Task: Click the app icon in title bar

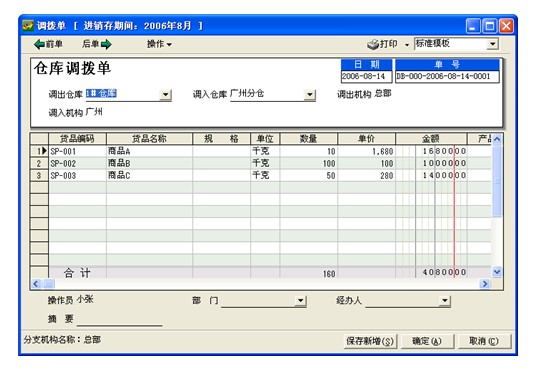Action: coord(28,26)
